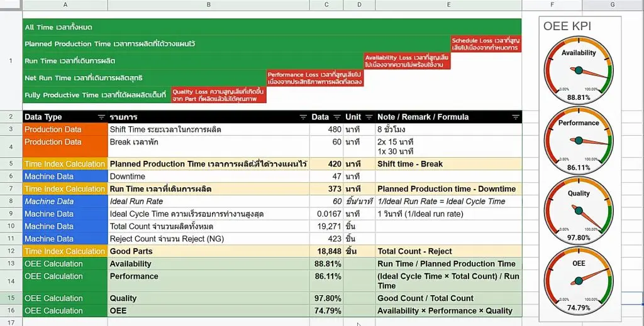Click the Quality gauge chart
The width and height of the screenshot is (644, 326).
[x=579, y=211]
